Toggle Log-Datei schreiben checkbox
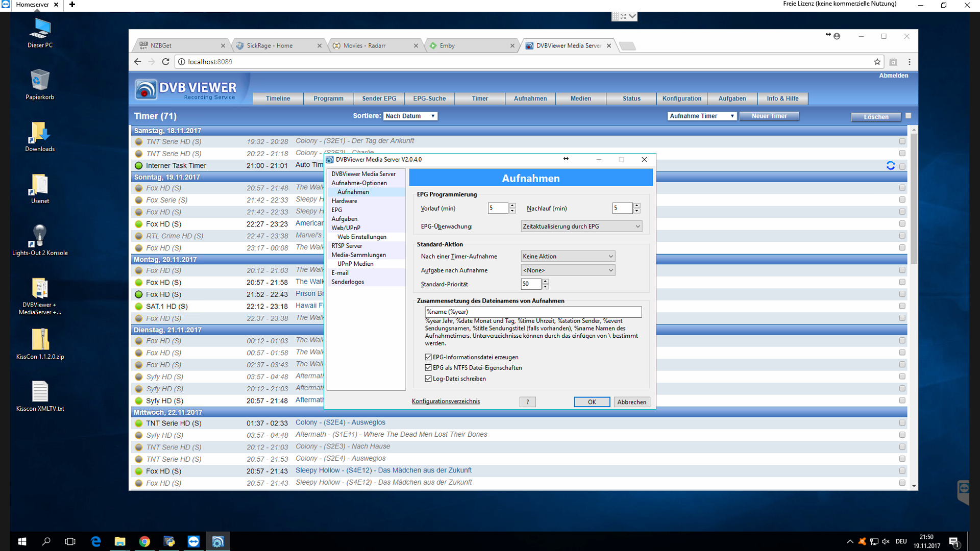Image resolution: width=980 pixels, height=551 pixels. [428, 379]
